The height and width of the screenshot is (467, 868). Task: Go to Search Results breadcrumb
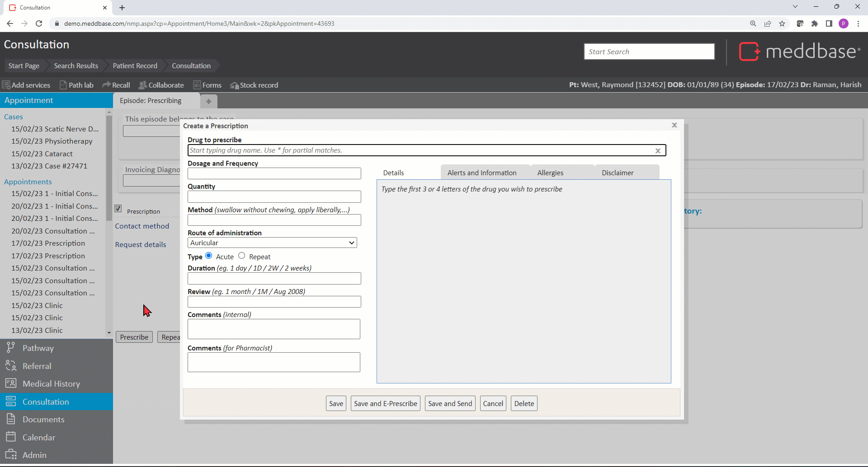coord(76,65)
